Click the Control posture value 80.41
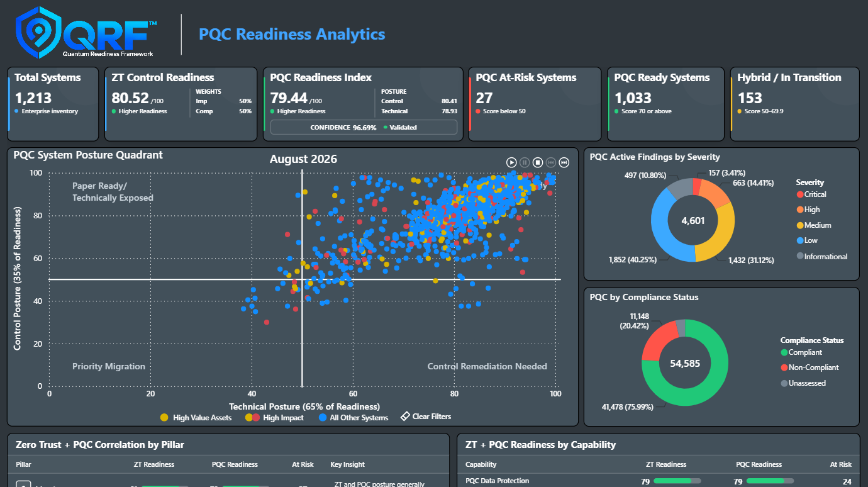Image resolution: width=868 pixels, height=487 pixels. (x=449, y=101)
